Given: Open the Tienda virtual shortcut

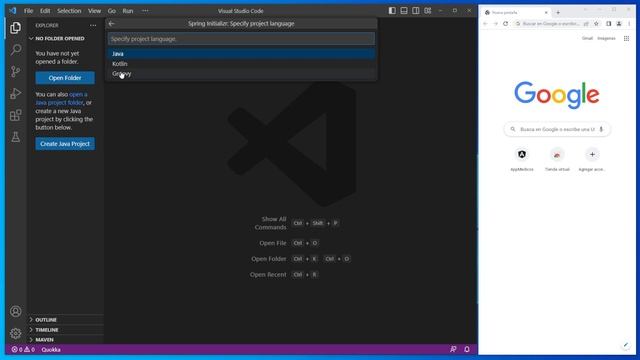Looking at the screenshot, I should pos(557,159).
